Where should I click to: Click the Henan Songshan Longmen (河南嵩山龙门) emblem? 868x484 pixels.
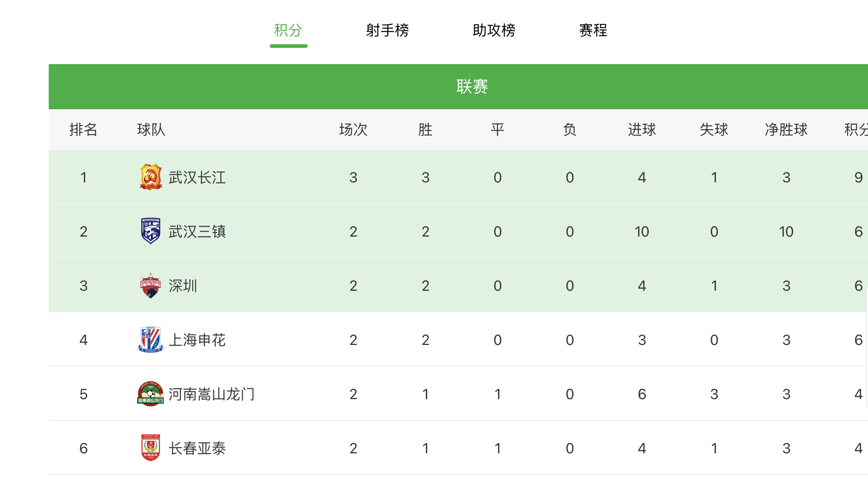tap(151, 394)
